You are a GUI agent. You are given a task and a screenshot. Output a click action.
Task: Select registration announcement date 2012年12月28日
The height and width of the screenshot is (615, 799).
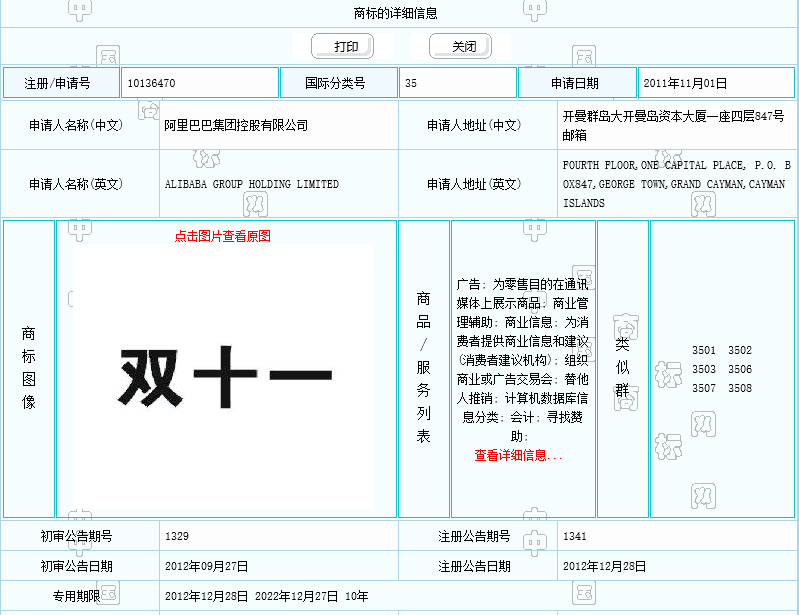[604, 566]
